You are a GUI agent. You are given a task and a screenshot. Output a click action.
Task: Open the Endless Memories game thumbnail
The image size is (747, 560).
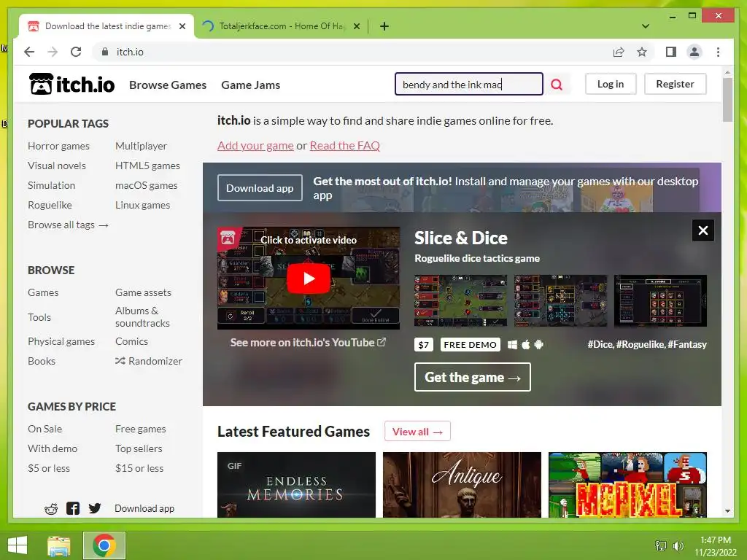click(x=296, y=485)
